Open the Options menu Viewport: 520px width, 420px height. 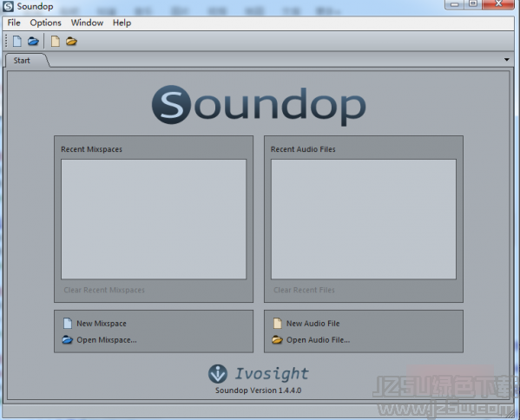click(46, 23)
